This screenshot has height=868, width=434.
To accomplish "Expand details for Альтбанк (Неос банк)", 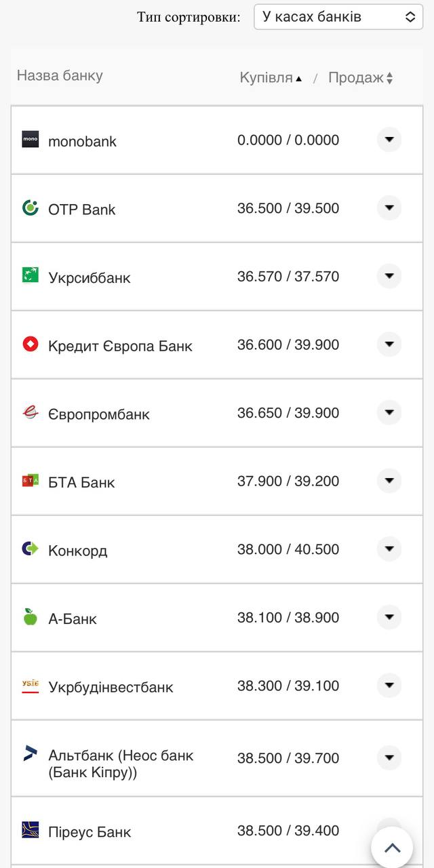I will [389, 758].
